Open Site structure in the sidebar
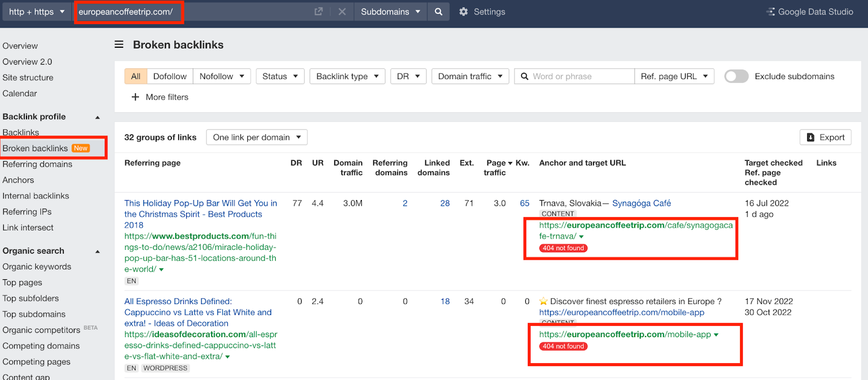Screen dimensions: 868x380 click(28, 78)
